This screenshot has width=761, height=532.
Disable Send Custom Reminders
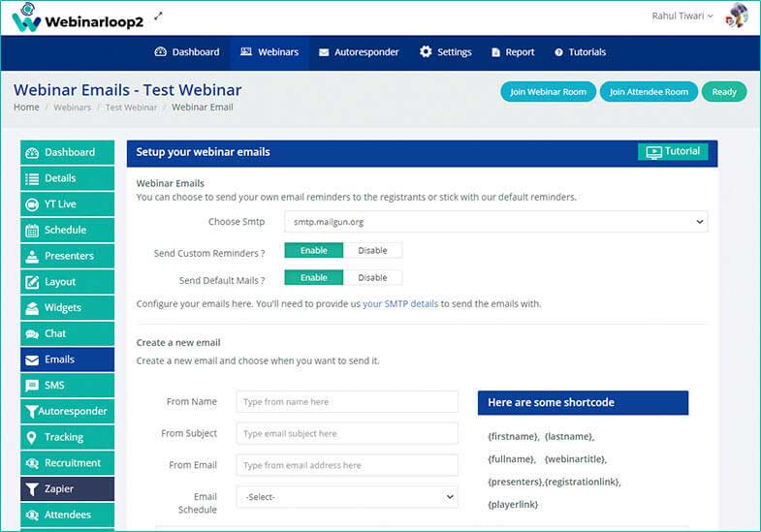[x=372, y=250]
